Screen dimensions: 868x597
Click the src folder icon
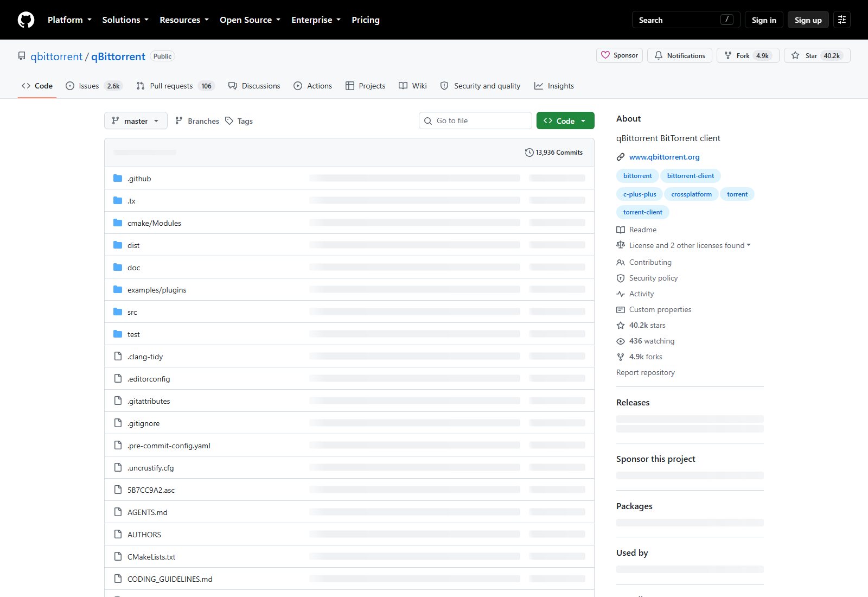(118, 312)
